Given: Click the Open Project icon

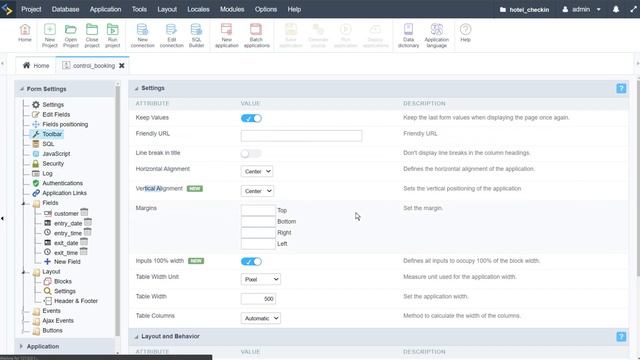Looking at the screenshot, I should coord(71,36).
